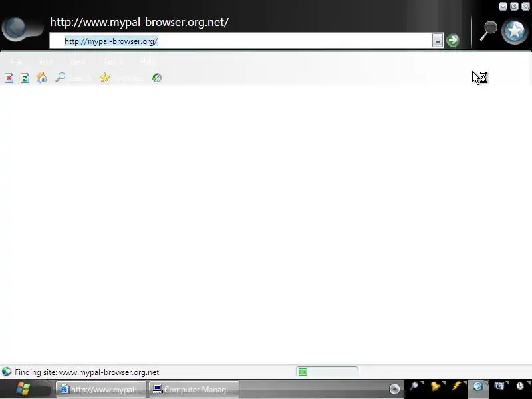Click inside the address bar URL field
The width and height of the screenshot is (532, 399).
(241, 41)
